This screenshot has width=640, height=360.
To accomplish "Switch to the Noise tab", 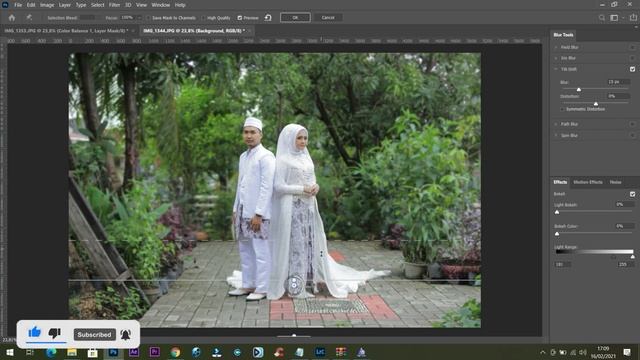I will [615, 182].
